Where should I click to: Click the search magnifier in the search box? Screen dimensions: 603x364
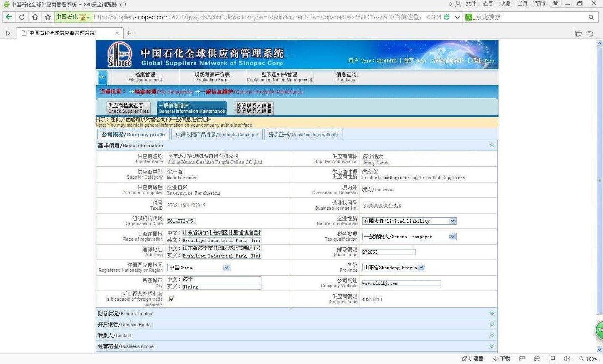point(591,17)
